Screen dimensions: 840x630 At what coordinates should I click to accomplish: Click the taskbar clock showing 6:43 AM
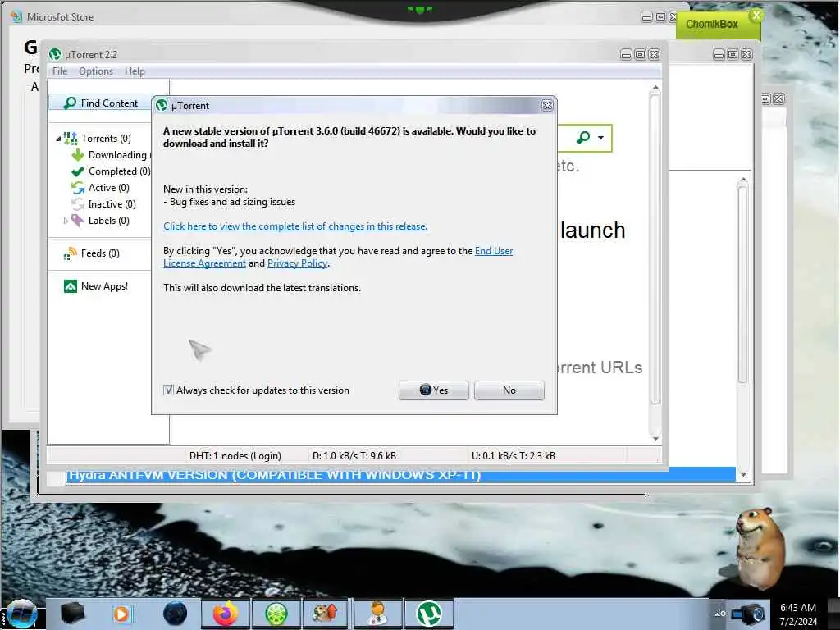[797, 614]
